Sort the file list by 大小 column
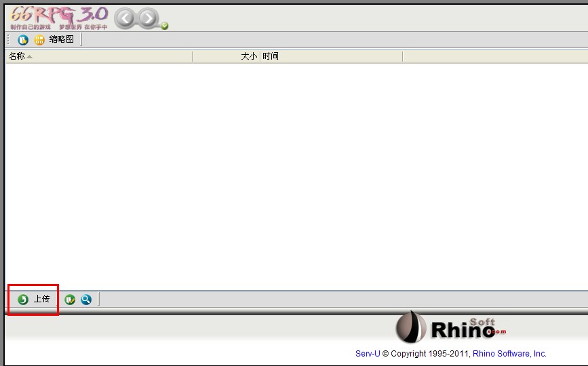The width and height of the screenshot is (588, 366). click(226, 56)
